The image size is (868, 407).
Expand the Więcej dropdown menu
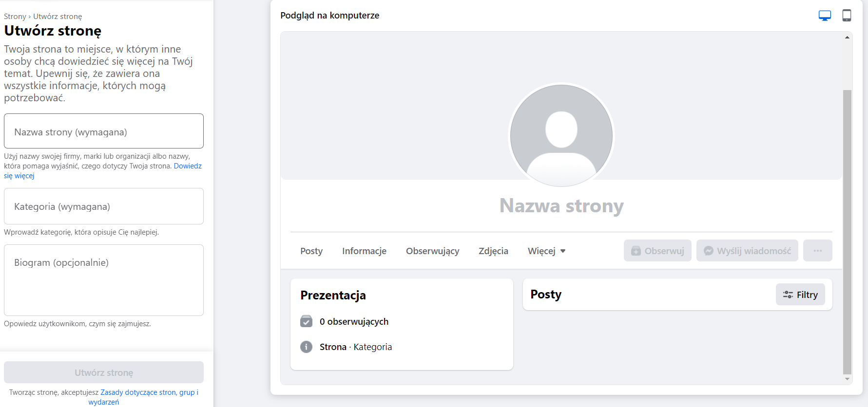click(546, 251)
